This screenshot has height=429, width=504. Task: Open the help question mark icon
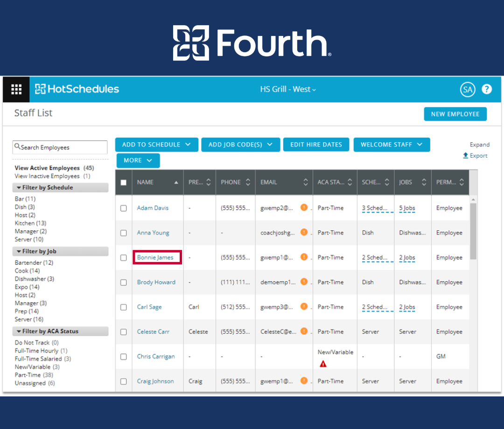487,89
